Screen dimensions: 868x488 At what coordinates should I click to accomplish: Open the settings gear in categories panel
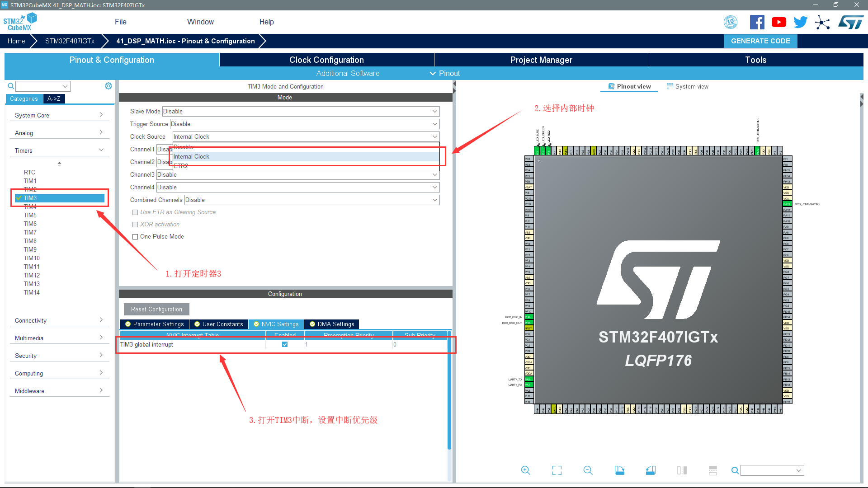coord(108,86)
